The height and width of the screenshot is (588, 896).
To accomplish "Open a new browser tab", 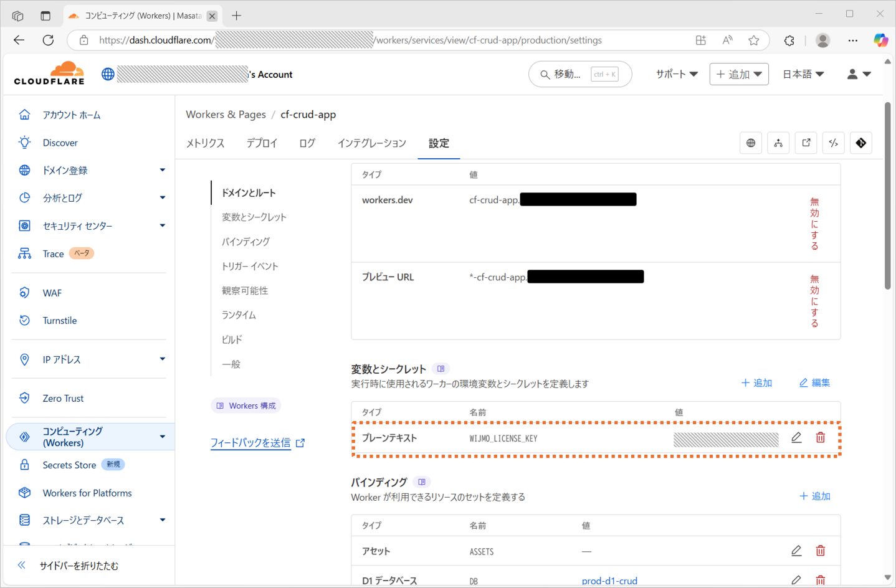I will (x=237, y=16).
